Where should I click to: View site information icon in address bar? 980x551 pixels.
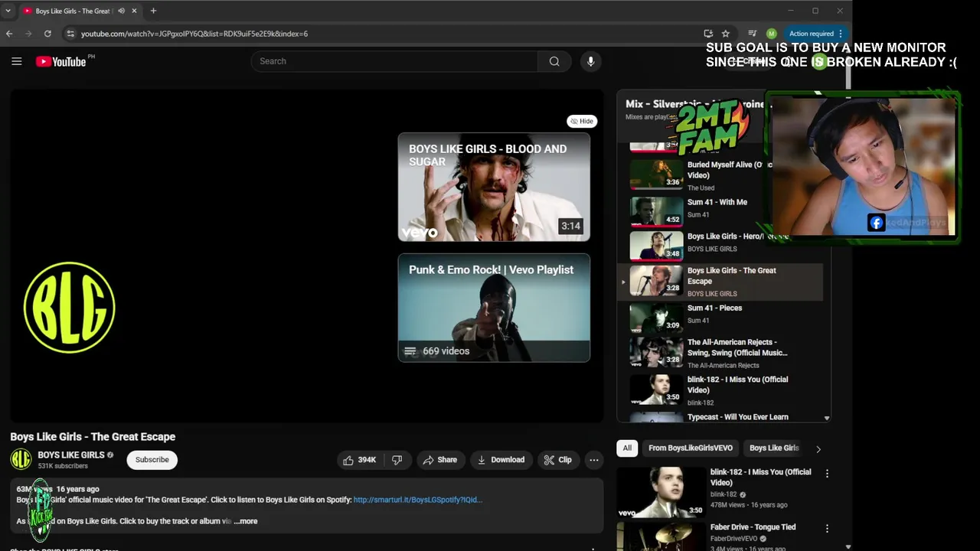[x=70, y=34]
